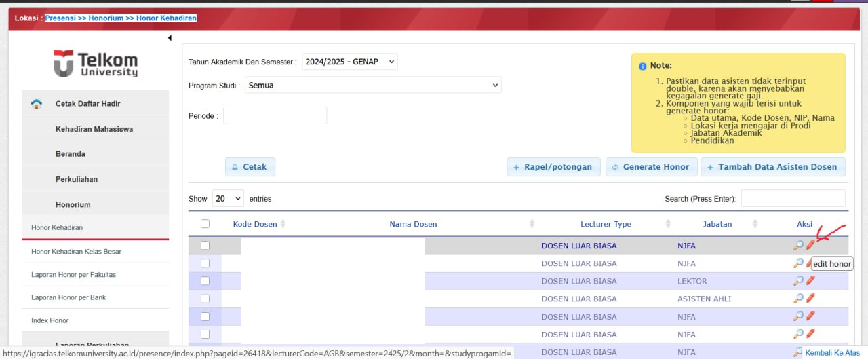Expand the Program Studi dropdown
Screen dimensions: 868x359
372,86
